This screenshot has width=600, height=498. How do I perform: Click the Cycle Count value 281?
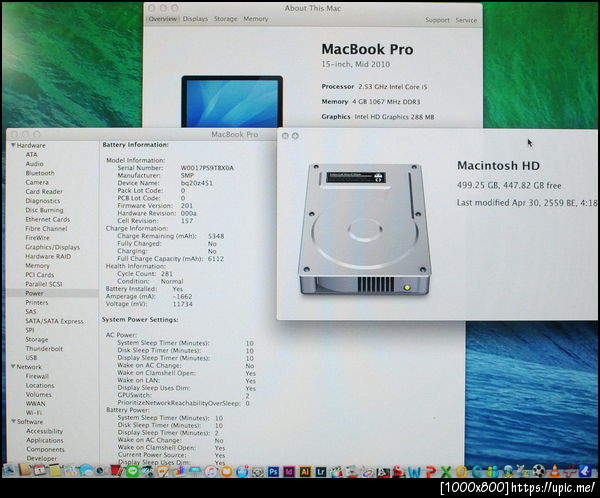click(167, 274)
